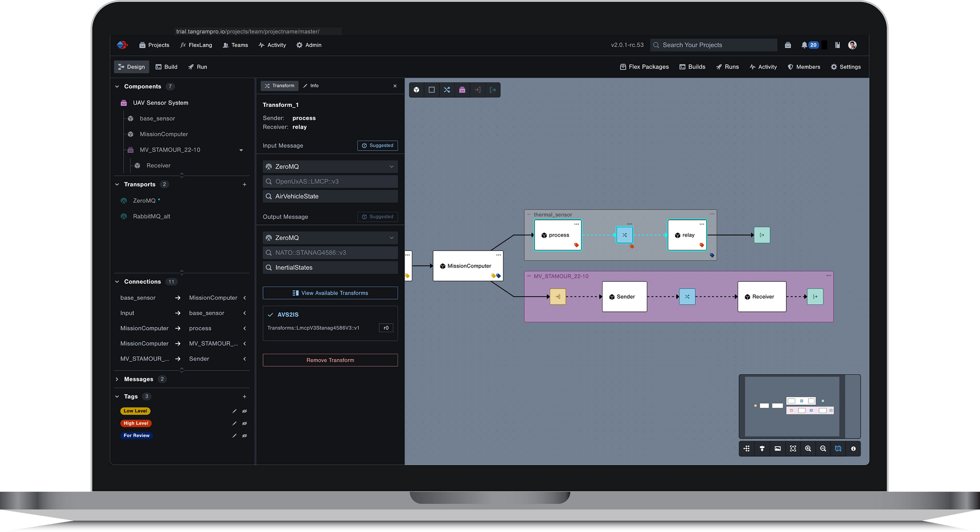Click the View Available Transforms button
The image size is (980, 532).
[330, 292]
